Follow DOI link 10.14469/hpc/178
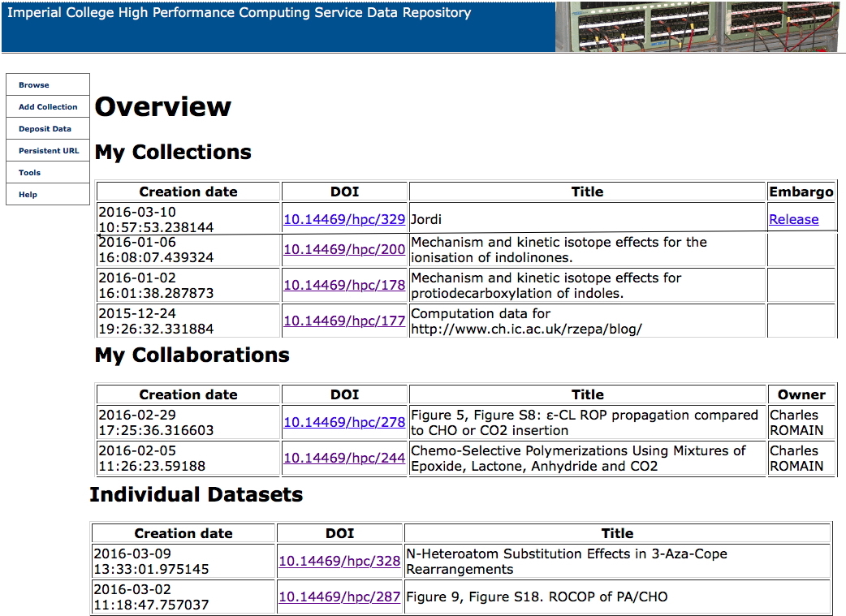846x616 pixels. click(344, 285)
